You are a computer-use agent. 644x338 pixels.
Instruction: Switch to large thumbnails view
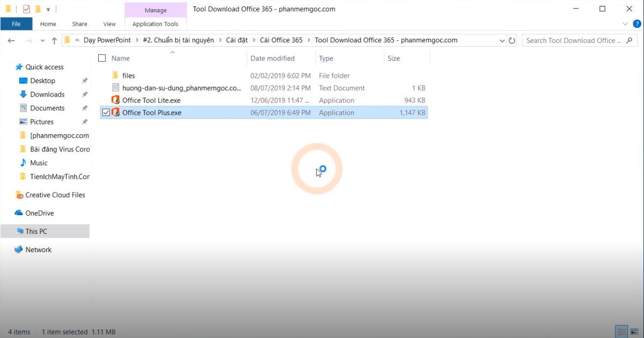pos(635,332)
